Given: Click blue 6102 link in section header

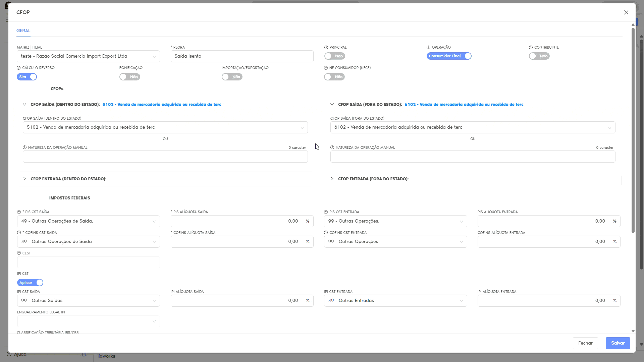Looking at the screenshot, I should tap(464, 105).
